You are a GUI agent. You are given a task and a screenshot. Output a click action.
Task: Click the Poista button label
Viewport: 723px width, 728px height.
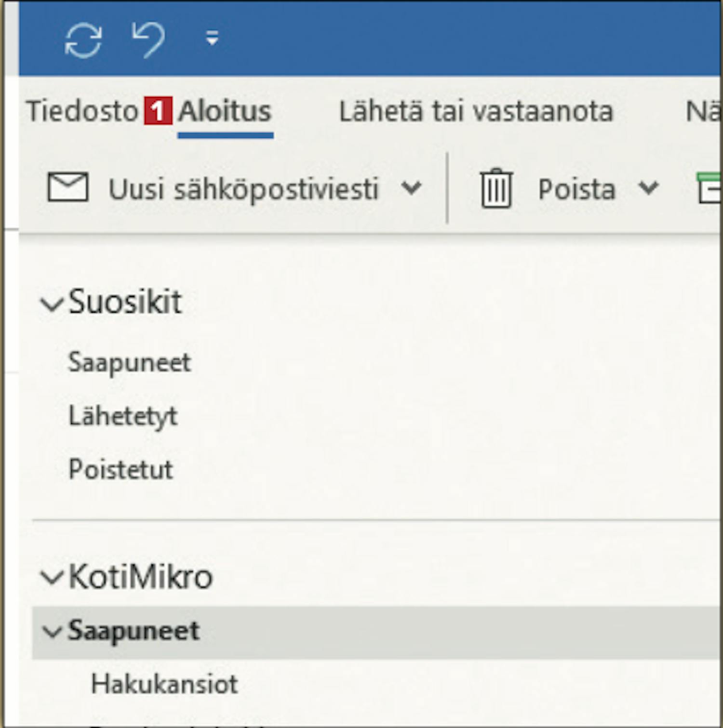(x=577, y=189)
